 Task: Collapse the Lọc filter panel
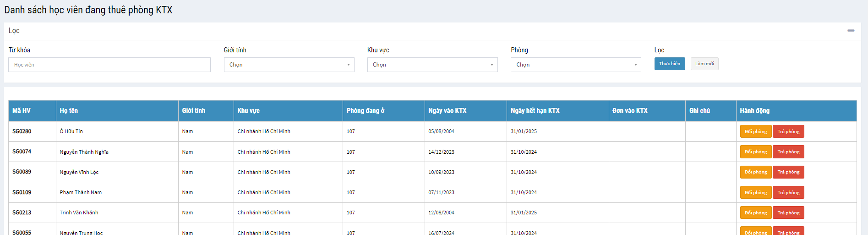(851, 31)
